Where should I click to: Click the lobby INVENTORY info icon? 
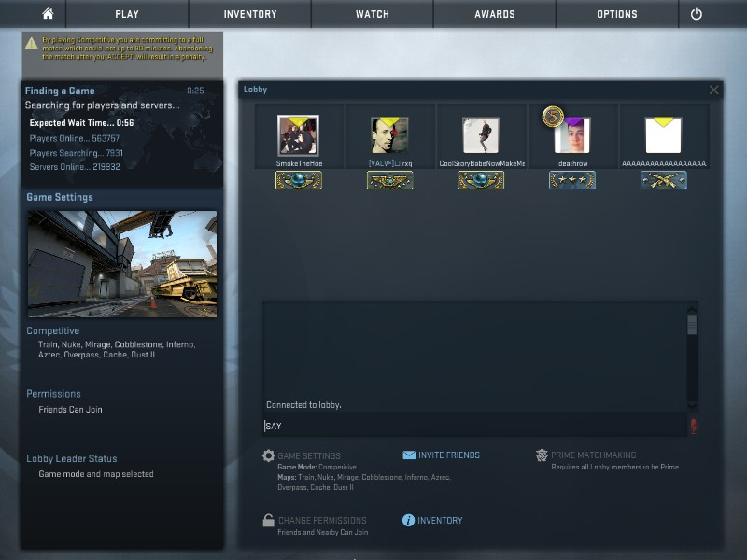[408, 520]
